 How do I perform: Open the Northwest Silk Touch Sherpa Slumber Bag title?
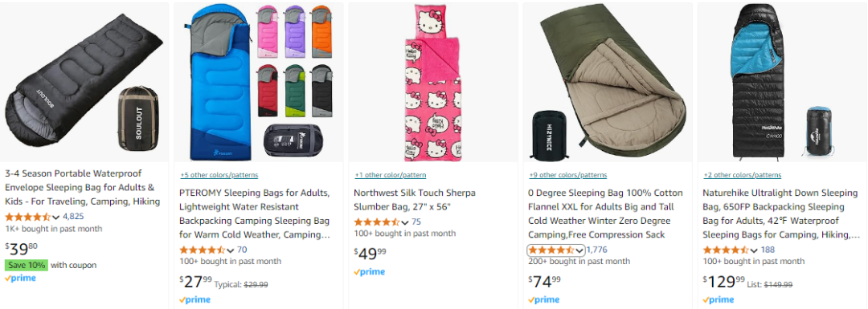click(x=415, y=200)
